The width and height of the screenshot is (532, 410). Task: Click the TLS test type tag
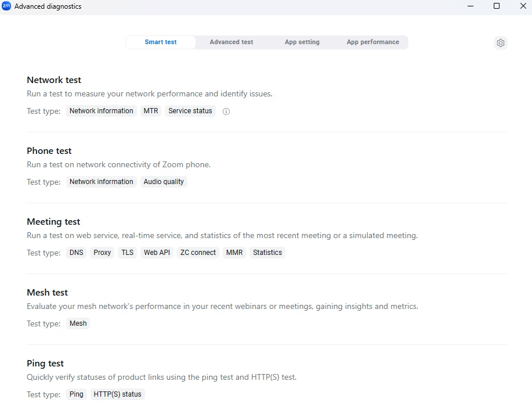(x=127, y=253)
